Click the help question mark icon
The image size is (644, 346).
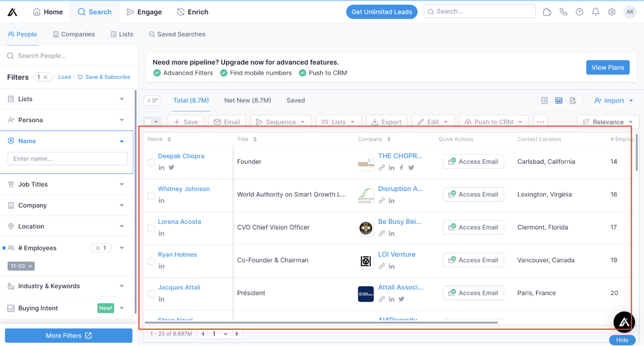point(579,12)
